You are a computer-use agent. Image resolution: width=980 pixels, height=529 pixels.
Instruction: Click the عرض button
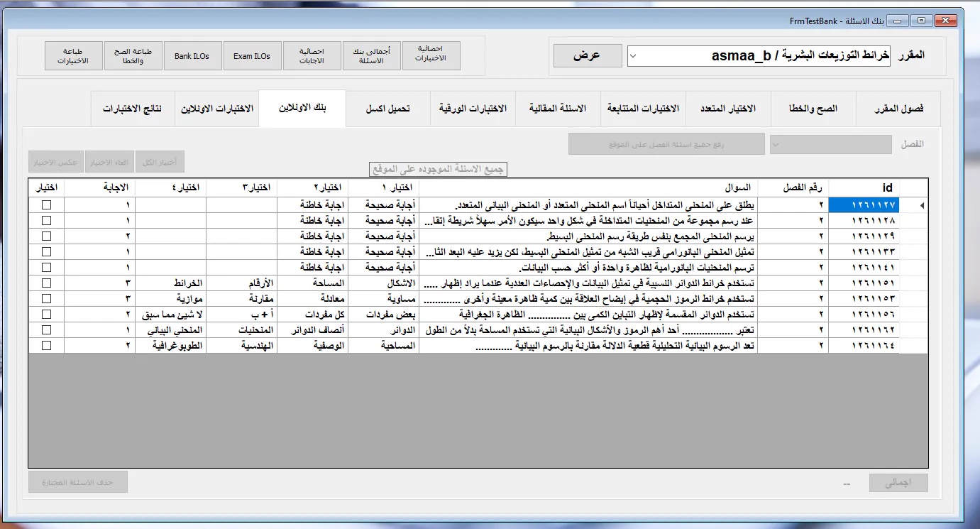click(588, 55)
